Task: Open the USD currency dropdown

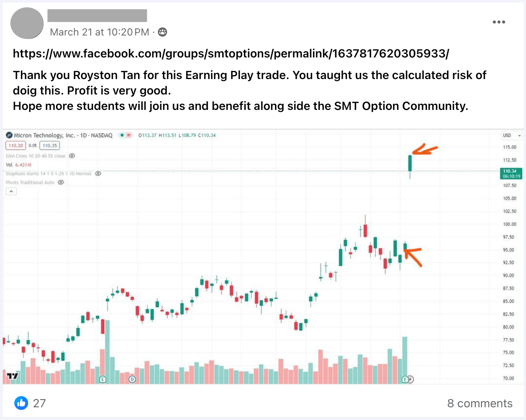Action: (x=512, y=135)
